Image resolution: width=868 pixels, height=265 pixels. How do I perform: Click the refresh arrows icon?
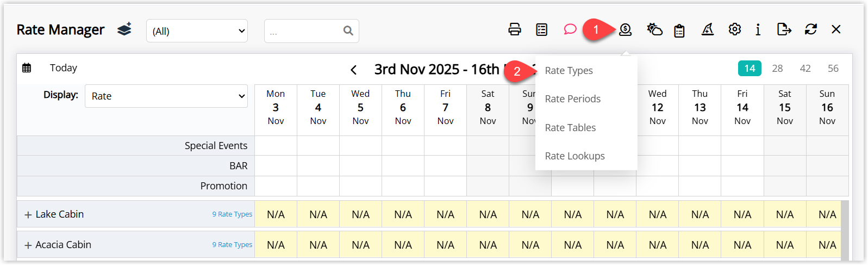coord(811,29)
